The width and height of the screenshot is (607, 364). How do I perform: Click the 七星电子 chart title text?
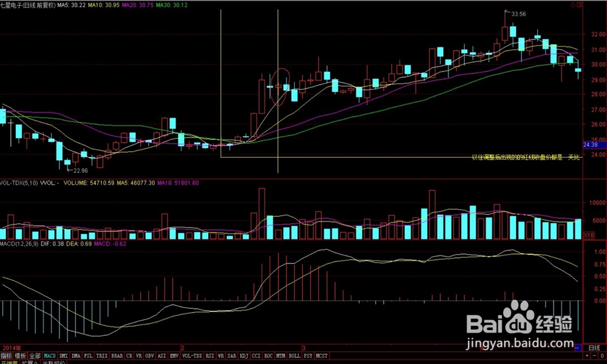(11, 5)
